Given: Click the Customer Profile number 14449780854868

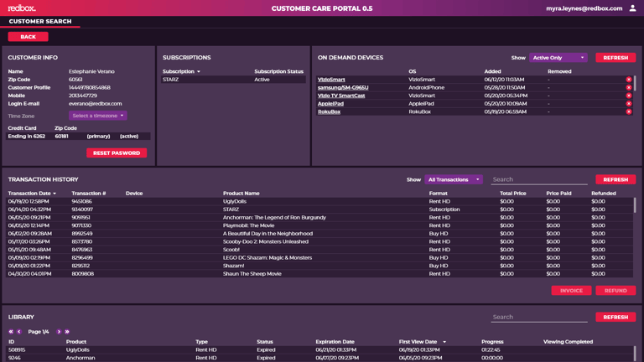Looking at the screenshot, I should [x=90, y=87].
